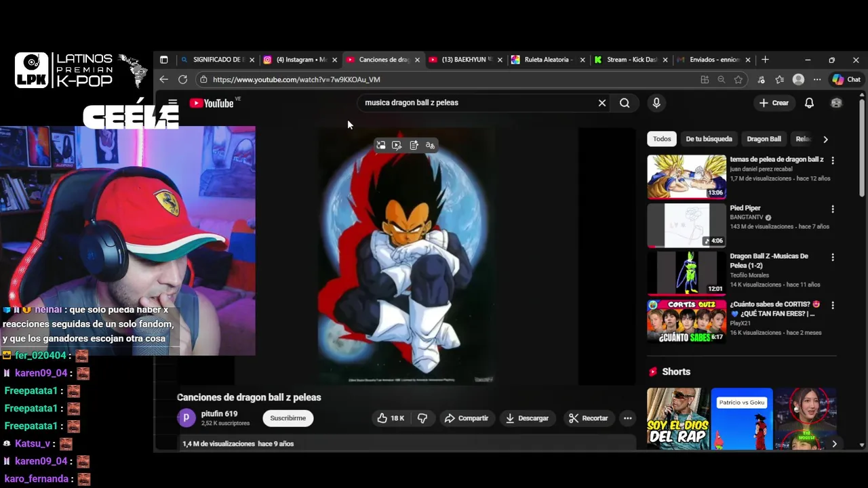Screen dimensions: 868x488
Task: Click the browser address bar URL
Action: click(x=296, y=79)
